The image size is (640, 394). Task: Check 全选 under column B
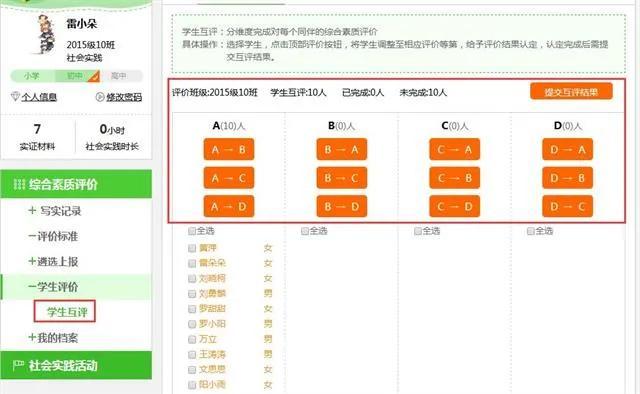(305, 231)
